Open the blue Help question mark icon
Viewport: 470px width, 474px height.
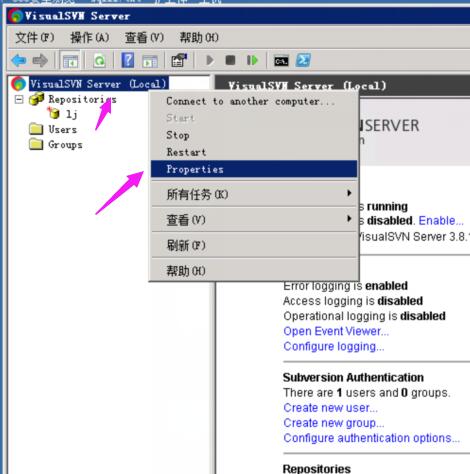point(128,60)
